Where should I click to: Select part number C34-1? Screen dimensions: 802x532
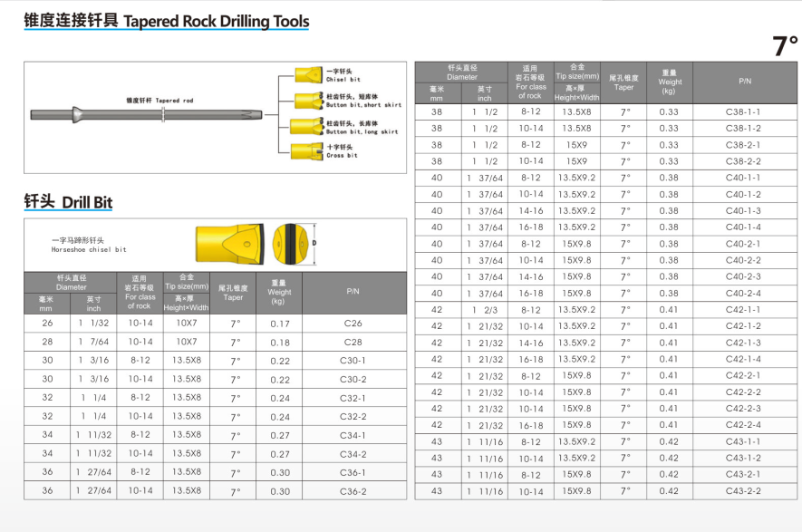353,435
